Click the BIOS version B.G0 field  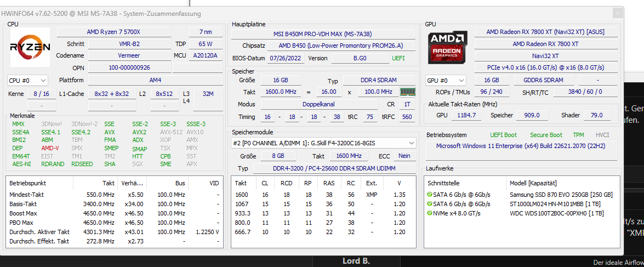(x=361, y=58)
